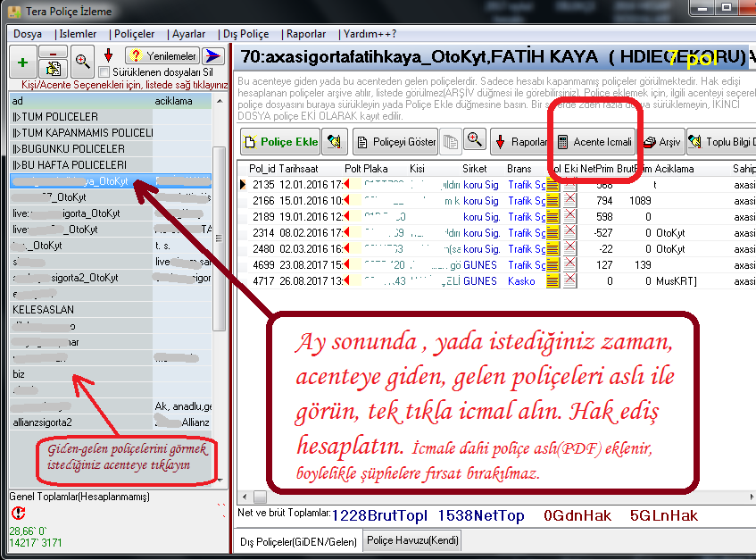Open Yenilemeler button
Viewport: 756px width, 560px height.
[x=163, y=55]
